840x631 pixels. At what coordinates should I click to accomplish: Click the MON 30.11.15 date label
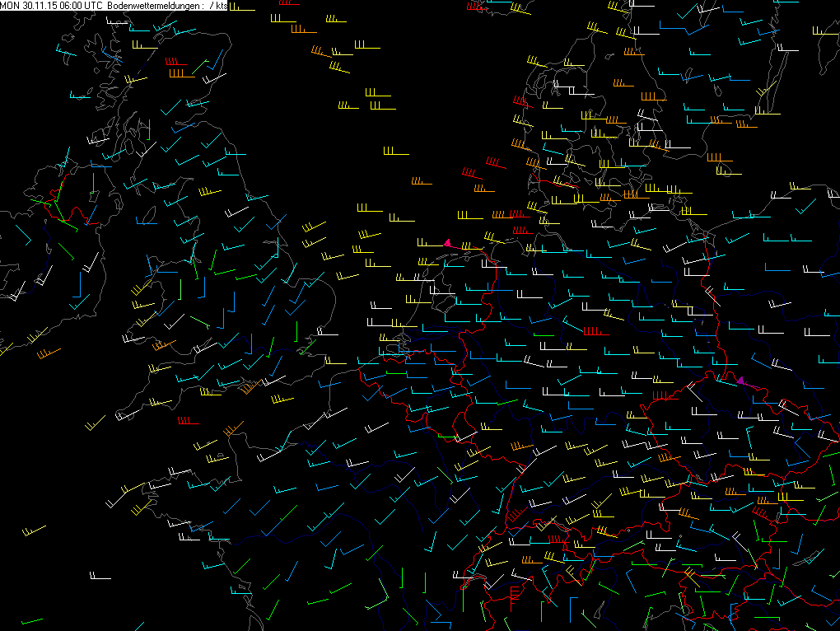(25, 6)
